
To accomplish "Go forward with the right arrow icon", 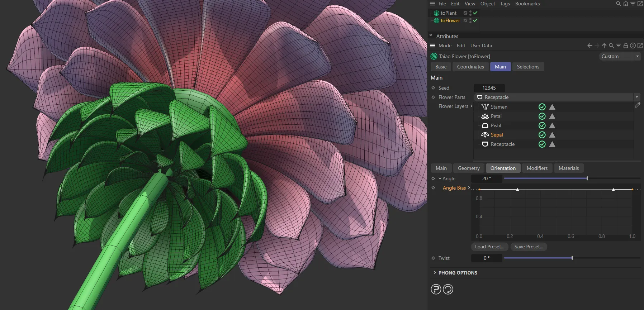I will pyautogui.click(x=597, y=46).
